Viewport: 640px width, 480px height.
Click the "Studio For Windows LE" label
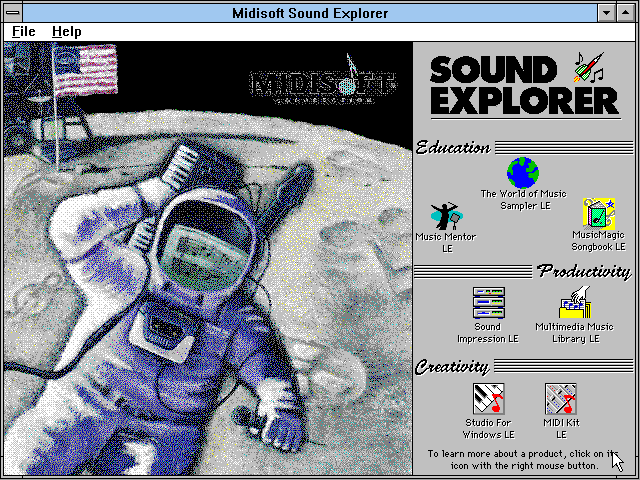489,429
